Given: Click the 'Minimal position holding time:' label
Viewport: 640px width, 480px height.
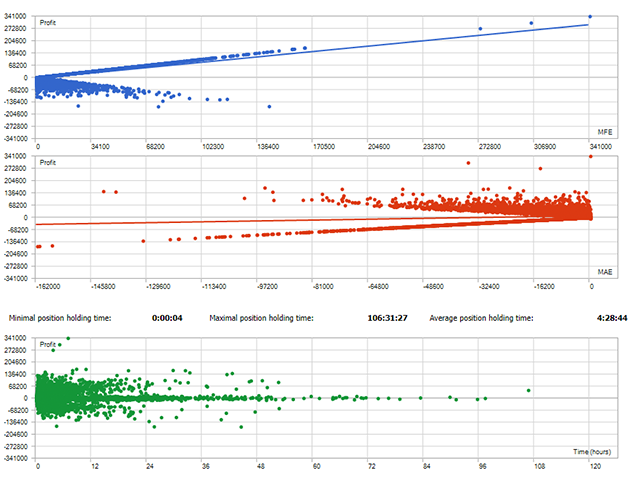Looking at the screenshot, I should point(60,318).
